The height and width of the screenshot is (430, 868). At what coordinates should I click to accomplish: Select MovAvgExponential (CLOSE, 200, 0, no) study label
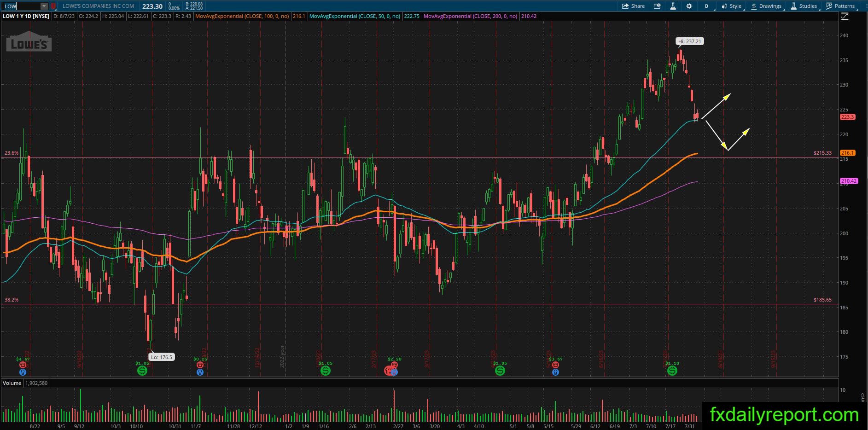(x=470, y=16)
